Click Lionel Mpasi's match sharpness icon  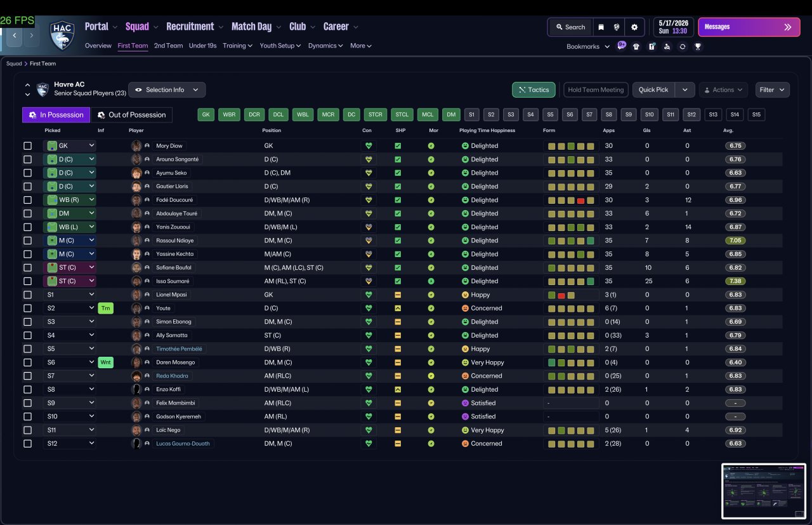click(398, 295)
